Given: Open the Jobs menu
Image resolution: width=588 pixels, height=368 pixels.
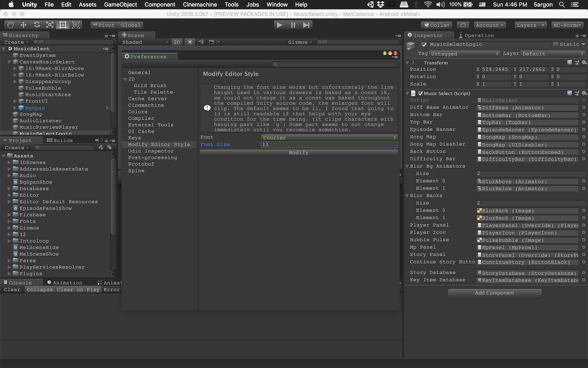Looking at the screenshot, I should click(x=253, y=5).
